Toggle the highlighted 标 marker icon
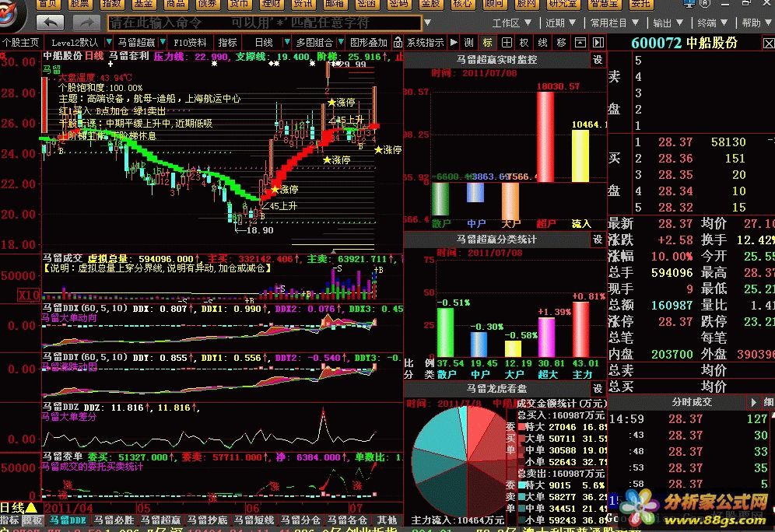Viewport: 775px width, 532px height. pos(487,43)
